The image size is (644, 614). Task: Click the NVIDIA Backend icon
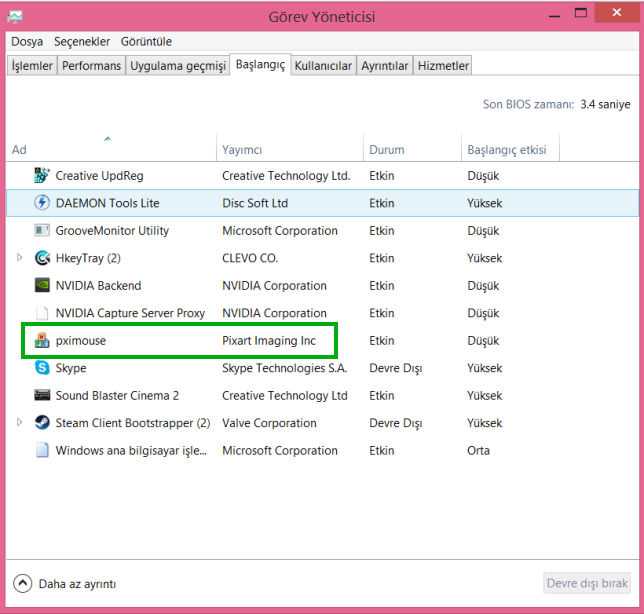click(x=42, y=285)
